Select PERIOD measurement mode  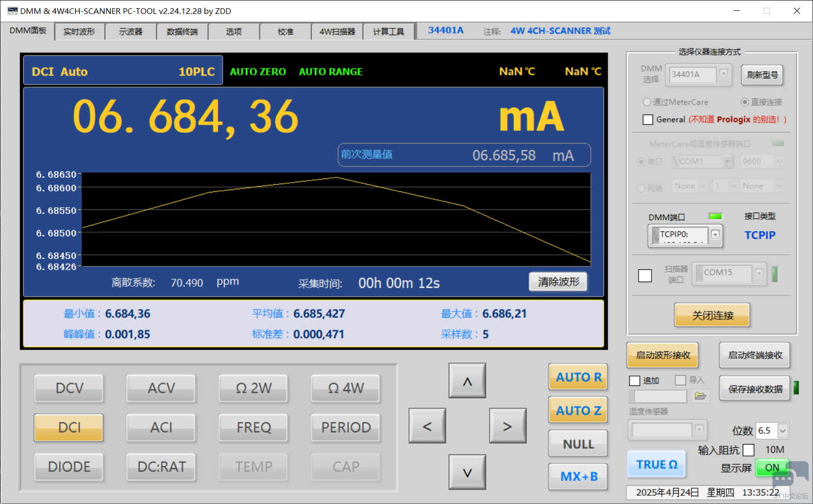click(x=346, y=427)
